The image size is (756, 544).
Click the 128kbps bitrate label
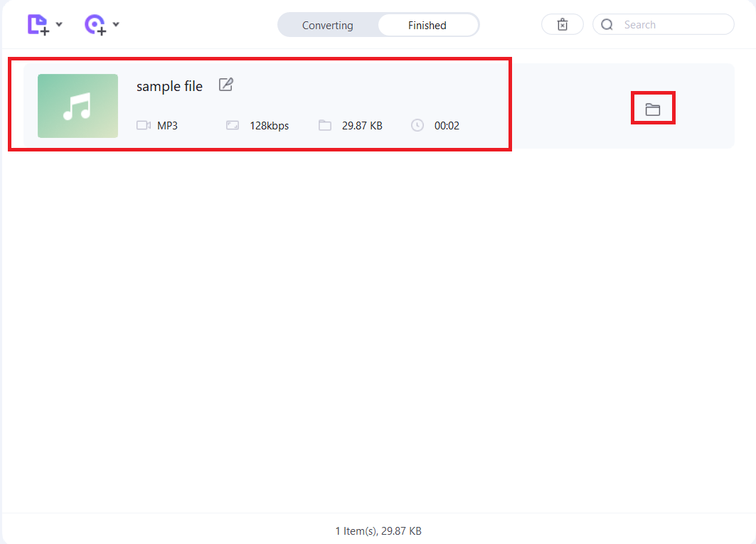point(267,125)
